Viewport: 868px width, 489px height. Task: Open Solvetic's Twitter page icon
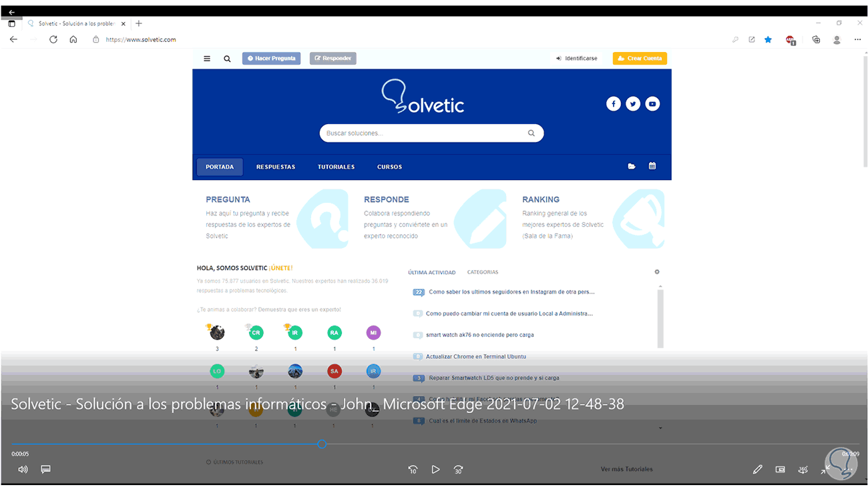click(x=633, y=103)
